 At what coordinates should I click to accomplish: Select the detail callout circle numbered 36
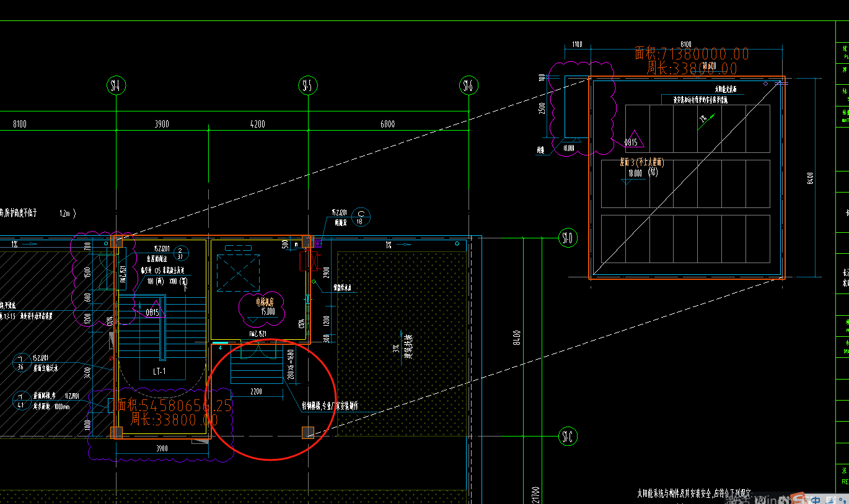point(21,362)
